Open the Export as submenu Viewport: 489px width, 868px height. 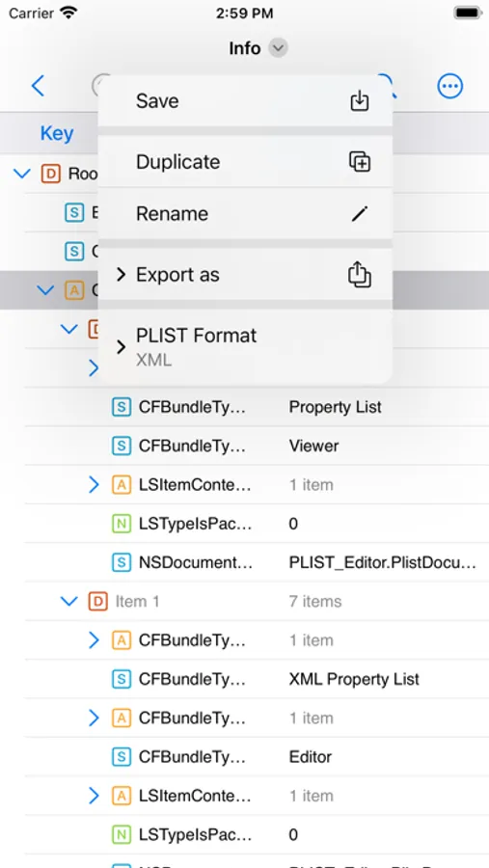(245, 275)
